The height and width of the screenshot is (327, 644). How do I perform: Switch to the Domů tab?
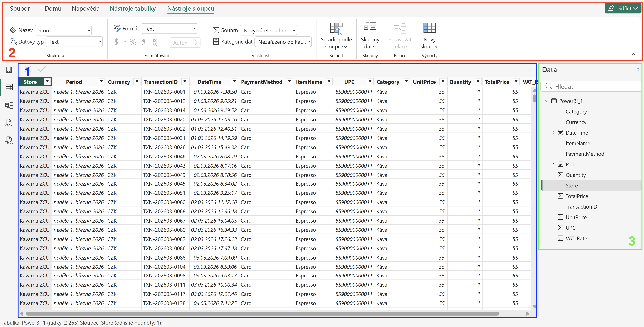tap(53, 9)
